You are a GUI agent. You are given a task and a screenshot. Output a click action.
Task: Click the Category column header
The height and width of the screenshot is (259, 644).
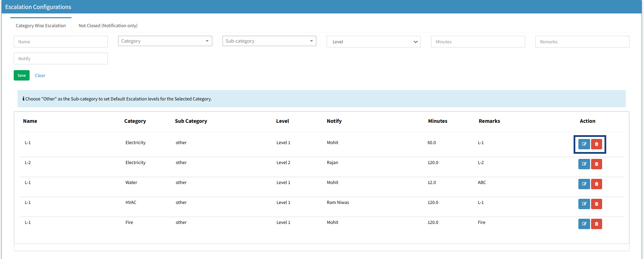[x=135, y=121]
